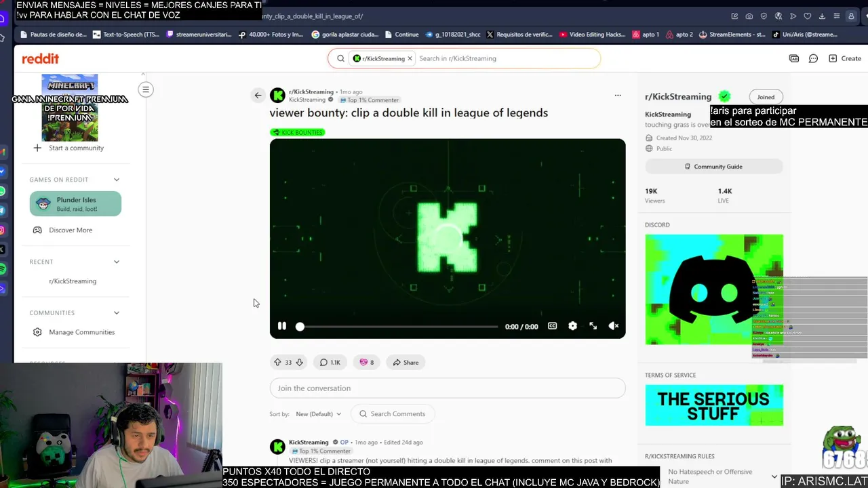Remove the r/KickStreaming search filter chip

[x=410, y=58]
